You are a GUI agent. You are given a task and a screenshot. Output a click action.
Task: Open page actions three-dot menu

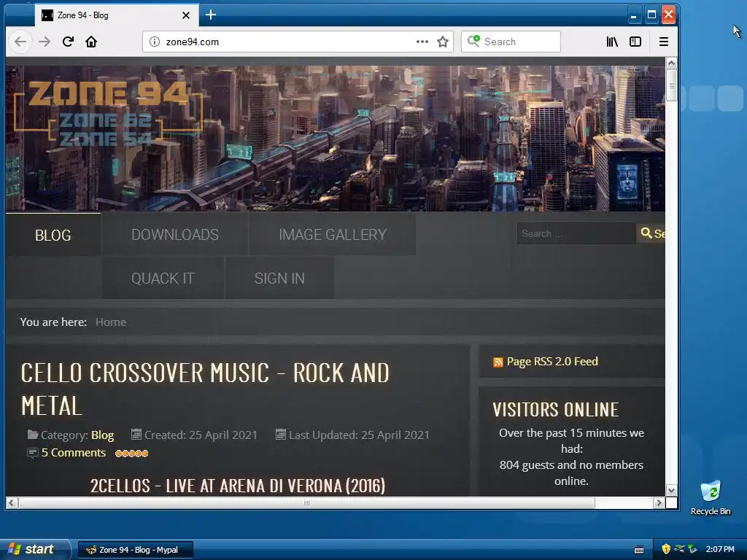[x=422, y=42]
